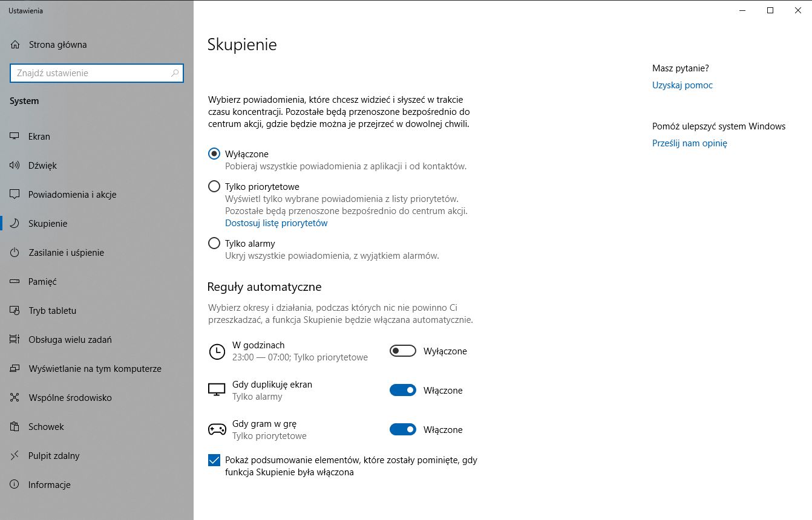This screenshot has width=812, height=520.
Task: Click Dostosuj listę priorytetów
Action: click(277, 223)
